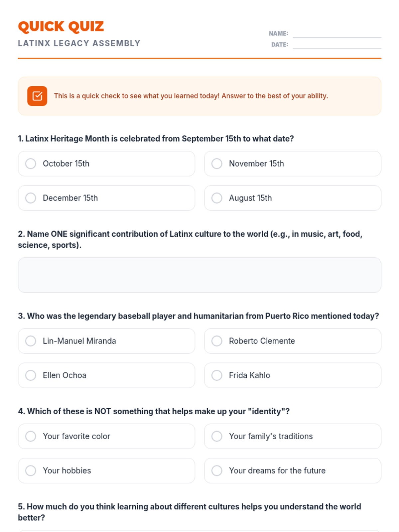Select the October 15th radio option
Image resolution: width=399 pixels, height=532 pixels.
pos(31,164)
